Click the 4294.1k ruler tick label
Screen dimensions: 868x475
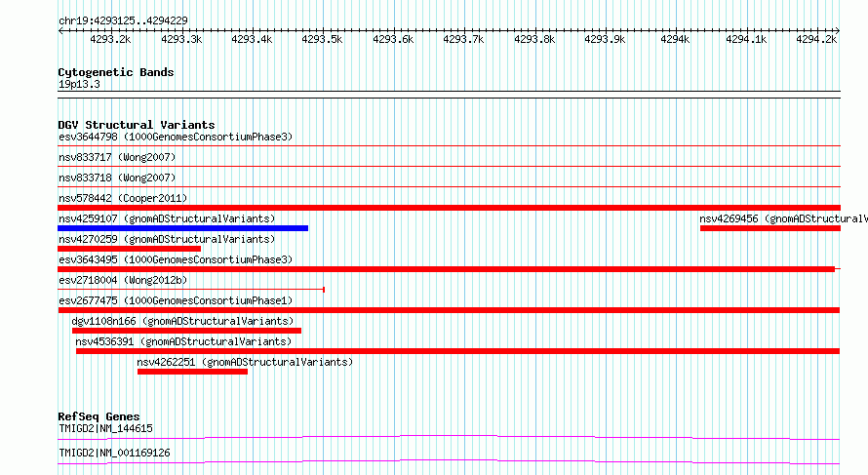(x=746, y=39)
